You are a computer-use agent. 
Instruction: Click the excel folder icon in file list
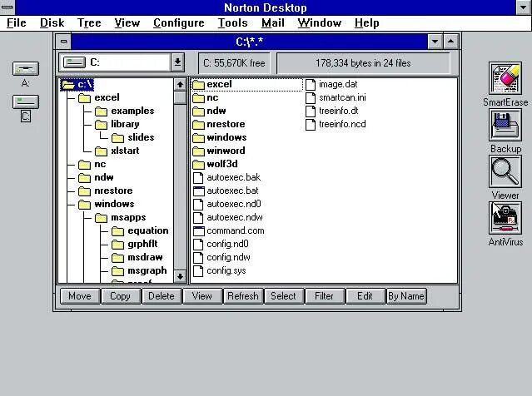tap(198, 84)
